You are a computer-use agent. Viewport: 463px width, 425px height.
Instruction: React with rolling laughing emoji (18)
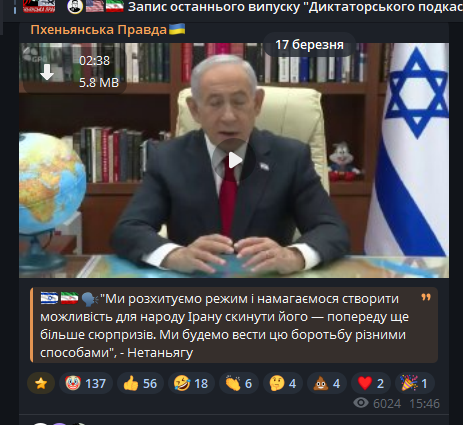click(x=191, y=383)
